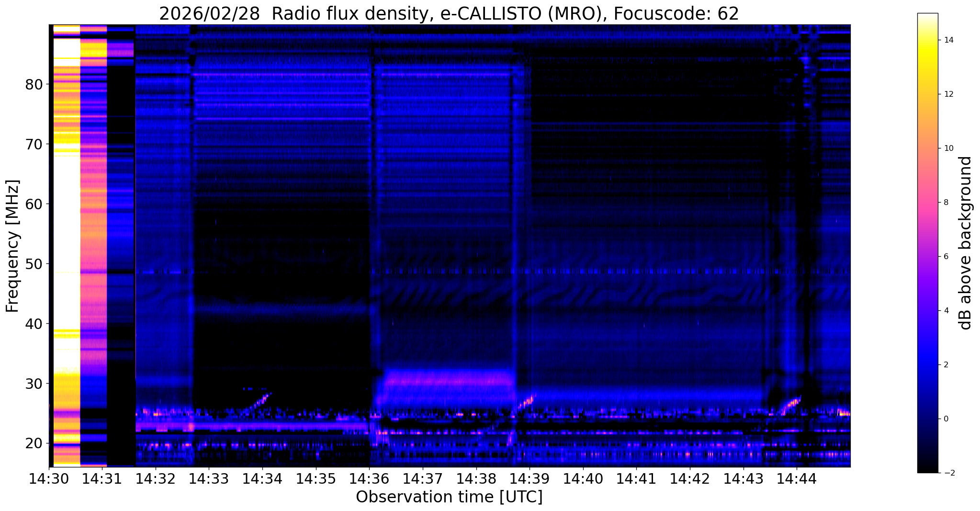Click the 60 MHz frequency tick label

(34, 204)
